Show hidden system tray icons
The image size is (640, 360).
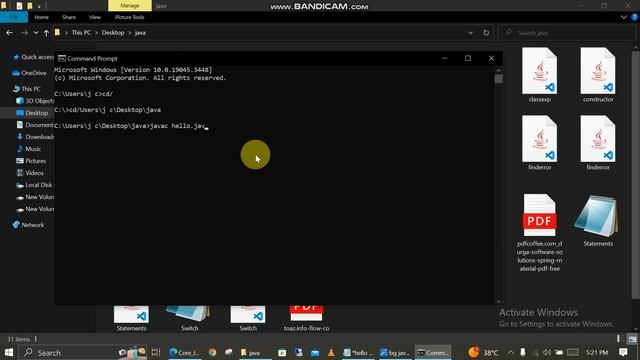point(511,352)
